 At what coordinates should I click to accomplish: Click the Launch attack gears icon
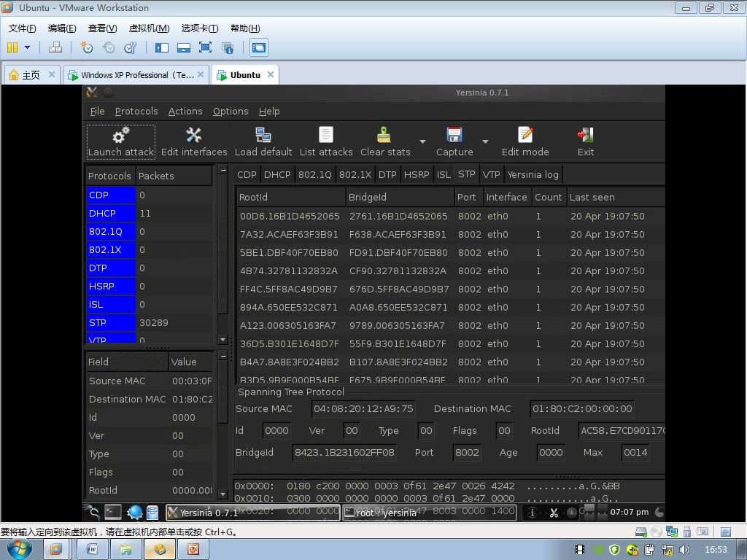pos(121,135)
